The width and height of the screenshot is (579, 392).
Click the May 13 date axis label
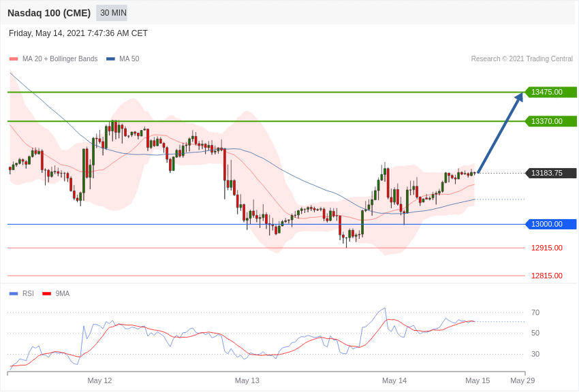[x=247, y=380]
